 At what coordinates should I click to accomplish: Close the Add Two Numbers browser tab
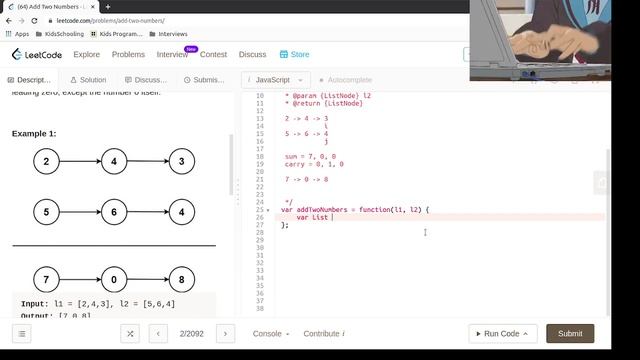[93, 7]
